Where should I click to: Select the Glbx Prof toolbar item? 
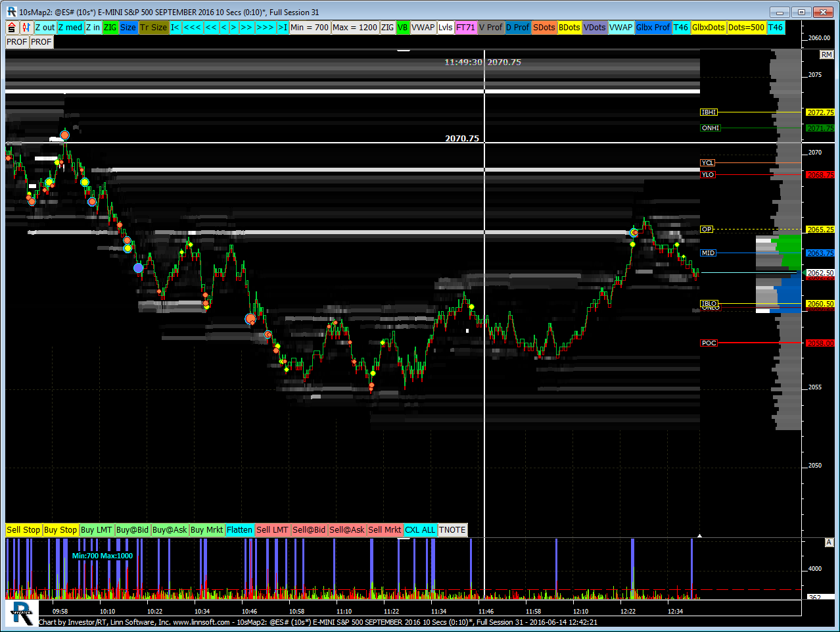point(653,28)
